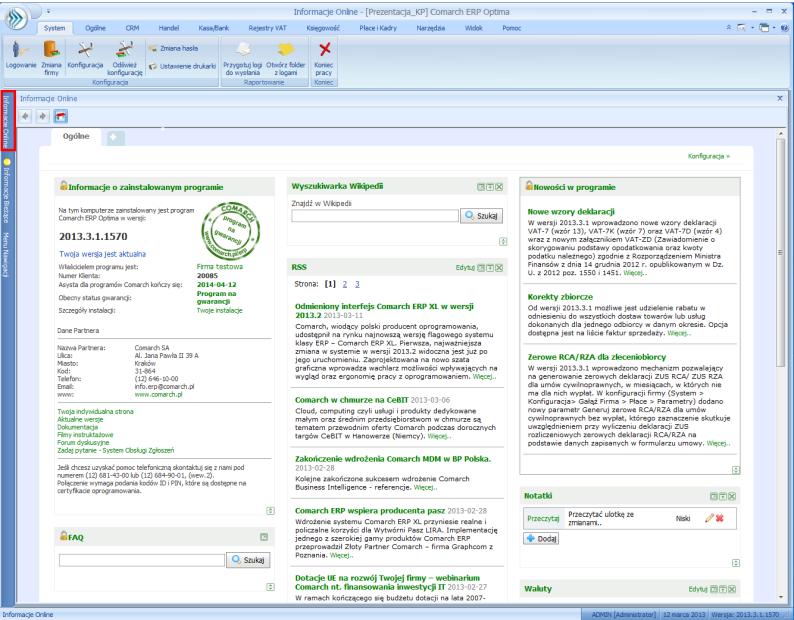Image resolution: width=794 pixels, height=620 pixels.
Task: Click the FAQ Szukaj button
Action: click(x=248, y=560)
